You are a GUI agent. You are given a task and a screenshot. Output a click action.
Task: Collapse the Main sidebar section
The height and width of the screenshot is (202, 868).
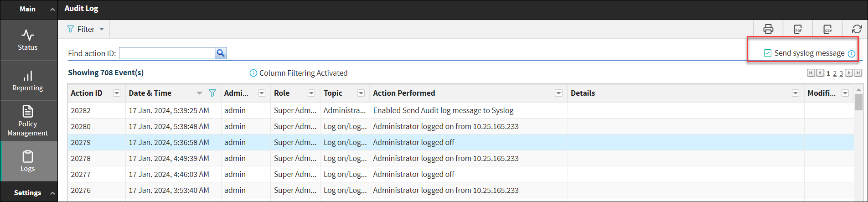(52, 9)
